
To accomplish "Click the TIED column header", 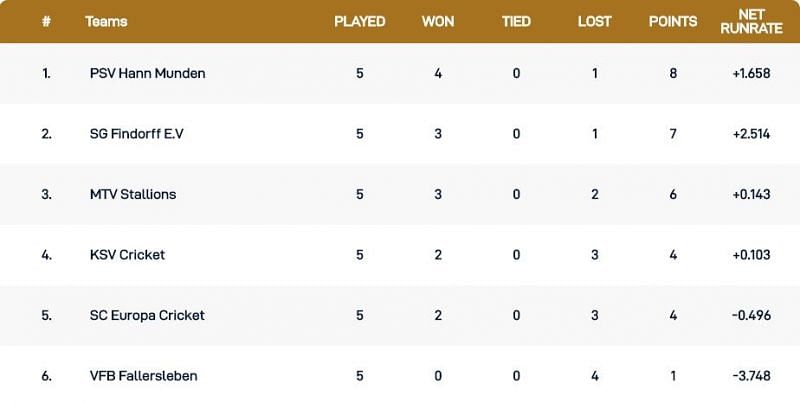I will tap(516, 21).
